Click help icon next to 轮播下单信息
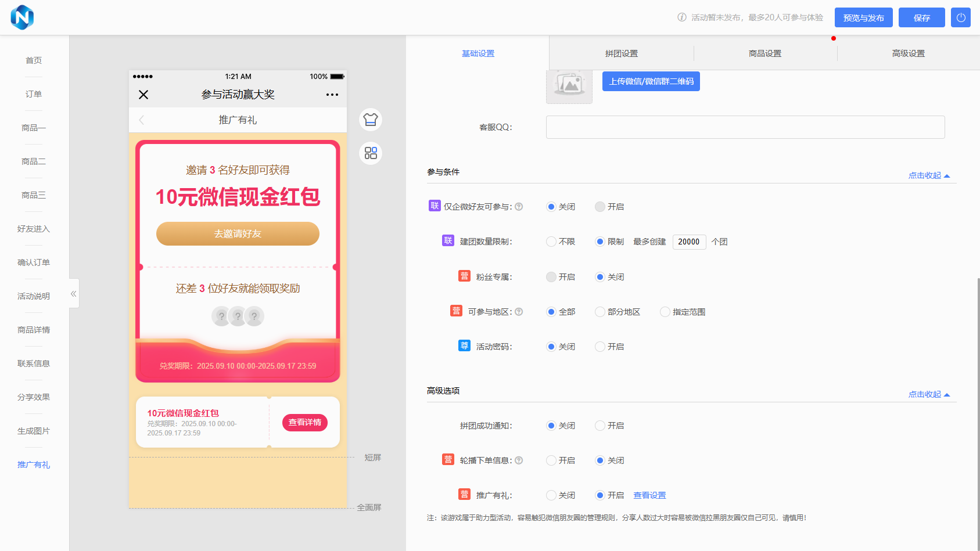 (519, 460)
